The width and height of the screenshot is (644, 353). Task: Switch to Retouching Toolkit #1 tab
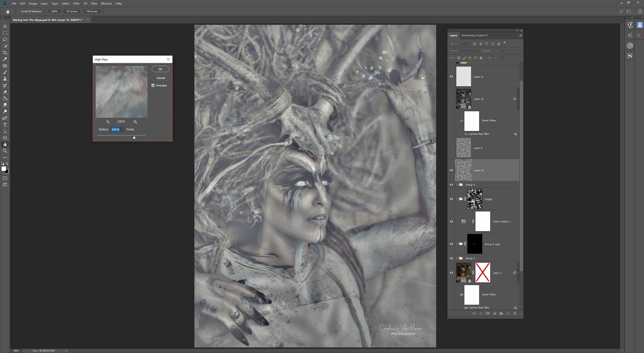(474, 35)
